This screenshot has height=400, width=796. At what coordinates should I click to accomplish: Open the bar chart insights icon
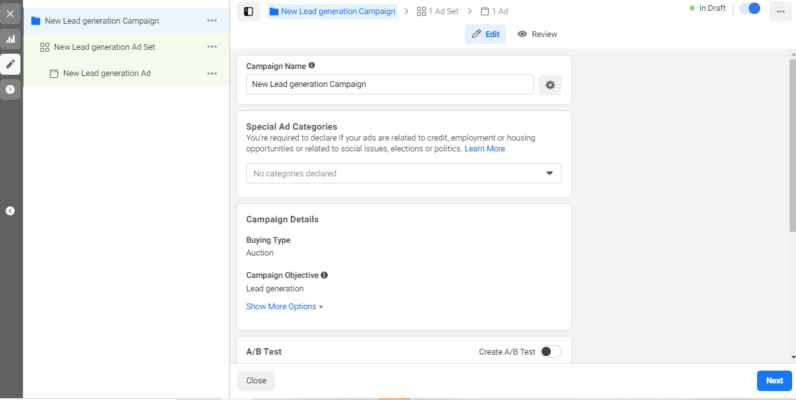pyautogui.click(x=10, y=39)
